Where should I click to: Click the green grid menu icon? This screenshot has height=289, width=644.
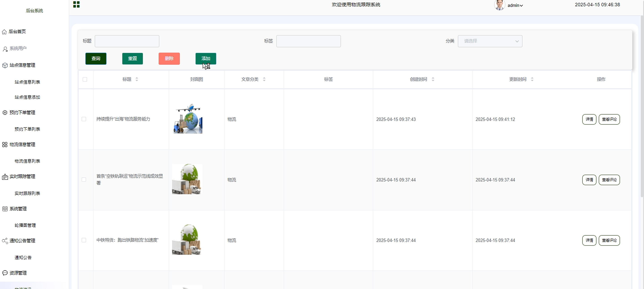(76, 4)
